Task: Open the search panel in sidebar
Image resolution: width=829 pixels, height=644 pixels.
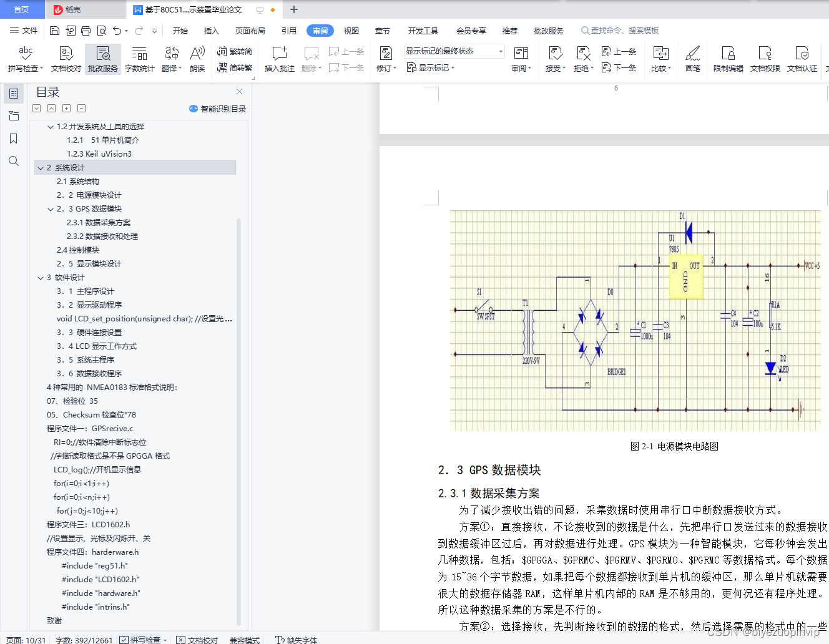Action: pyautogui.click(x=13, y=161)
